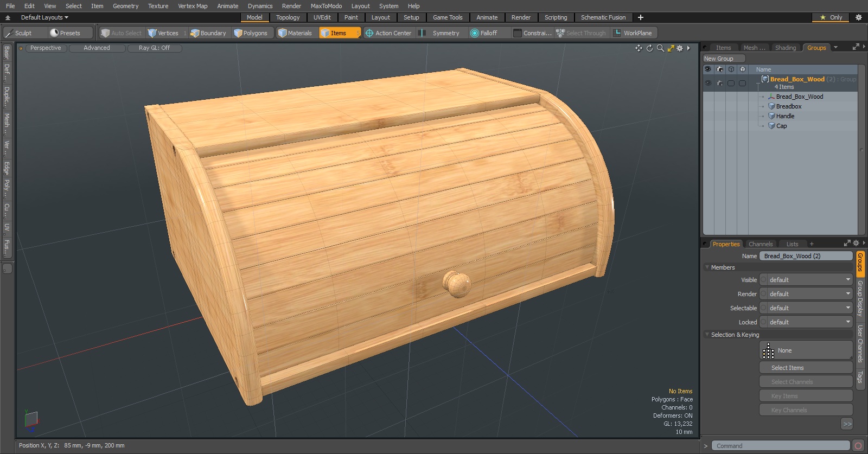Open the Constraints menu
The height and width of the screenshot is (454, 868).
coord(533,33)
